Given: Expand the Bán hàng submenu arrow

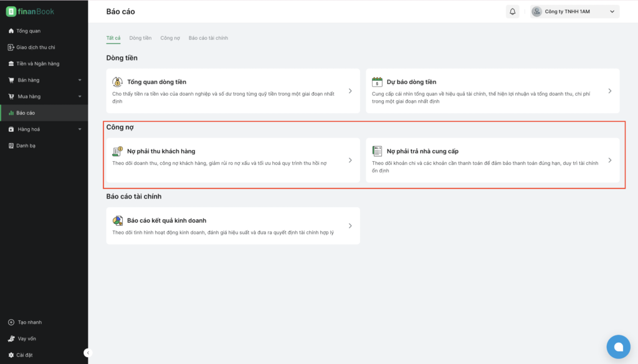Looking at the screenshot, I should click(x=80, y=80).
